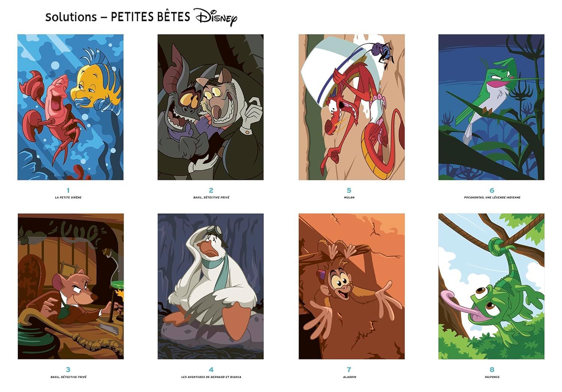Open the Mushu red dragon Mulan image

tap(351, 107)
